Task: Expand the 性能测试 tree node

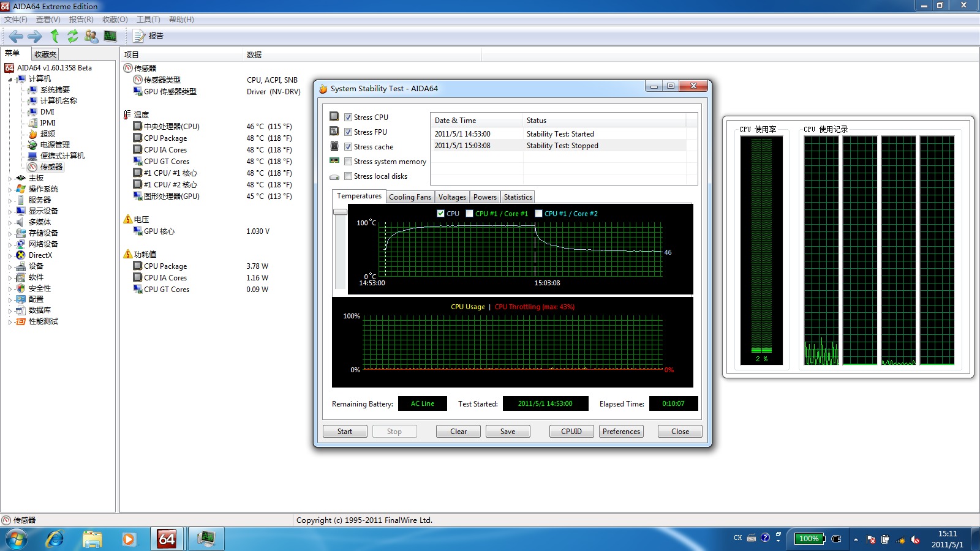Action: coord(10,322)
